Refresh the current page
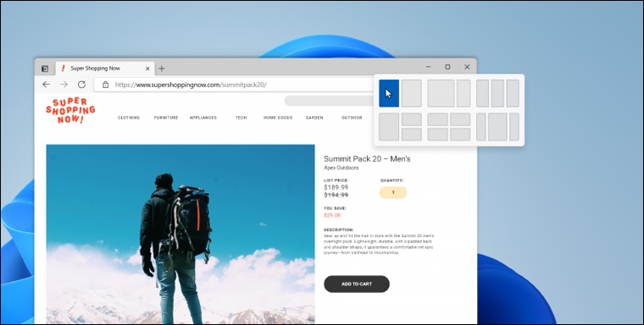Screen dimensions: 644x325 (81, 85)
